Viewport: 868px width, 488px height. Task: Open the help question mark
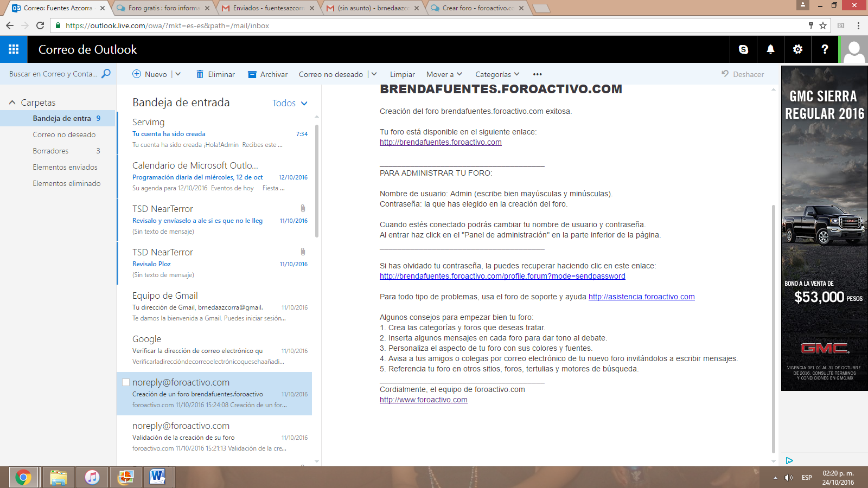click(825, 49)
